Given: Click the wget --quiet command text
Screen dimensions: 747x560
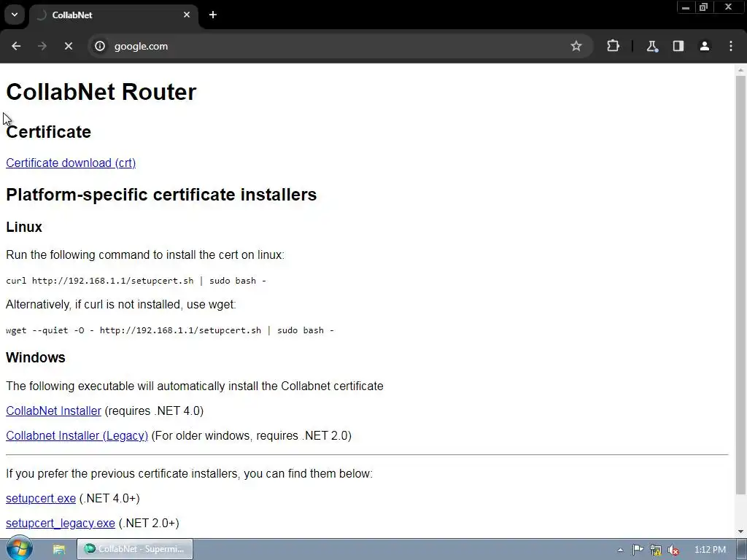Looking at the screenshot, I should pos(170,330).
